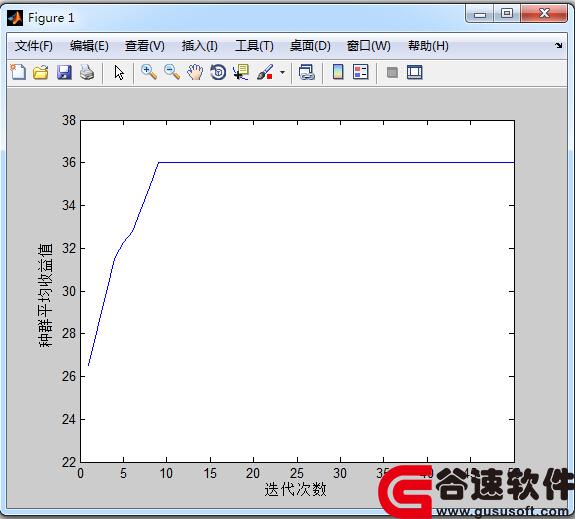Click the y-axis tick label 30
Screen dimensions: 575x519
tap(69, 291)
